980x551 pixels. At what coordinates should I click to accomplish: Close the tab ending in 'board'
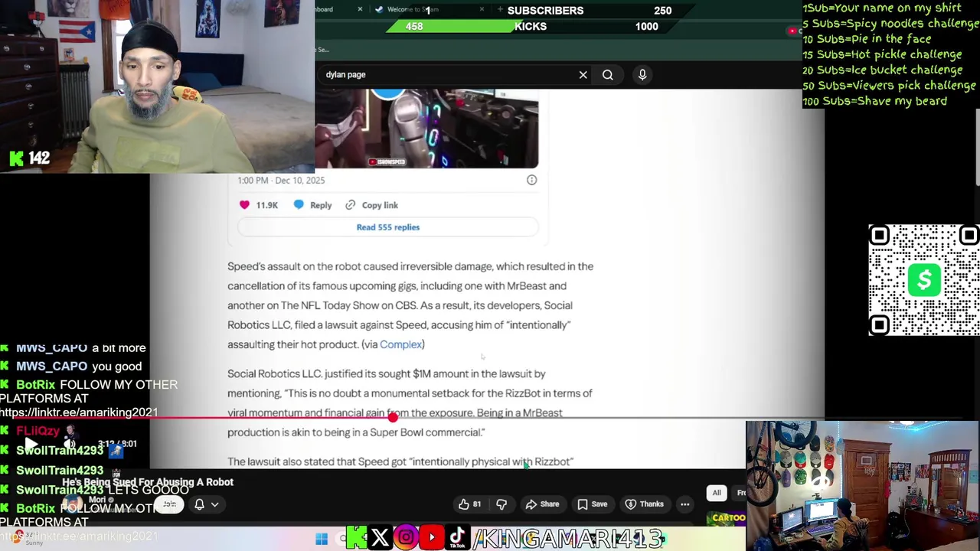(360, 9)
